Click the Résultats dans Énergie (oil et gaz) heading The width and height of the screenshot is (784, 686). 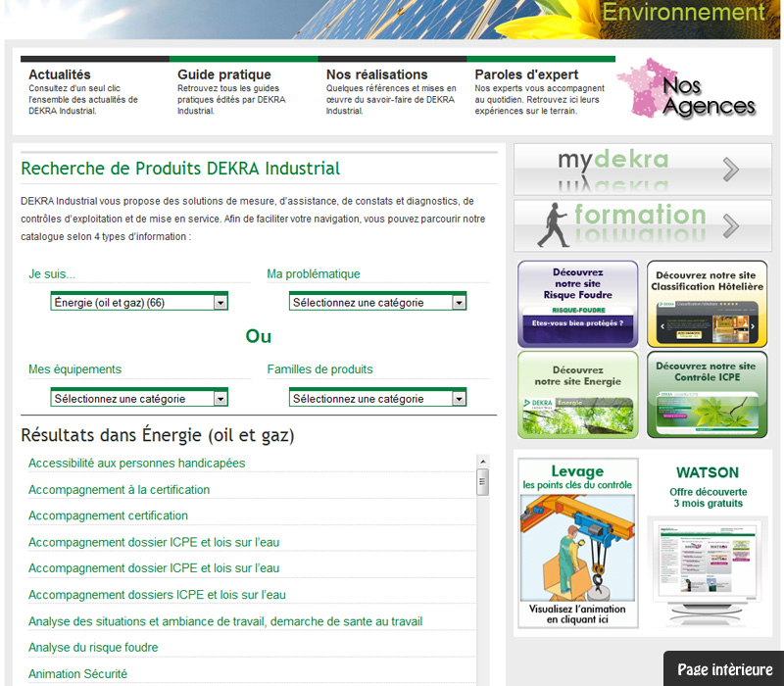[x=158, y=435]
